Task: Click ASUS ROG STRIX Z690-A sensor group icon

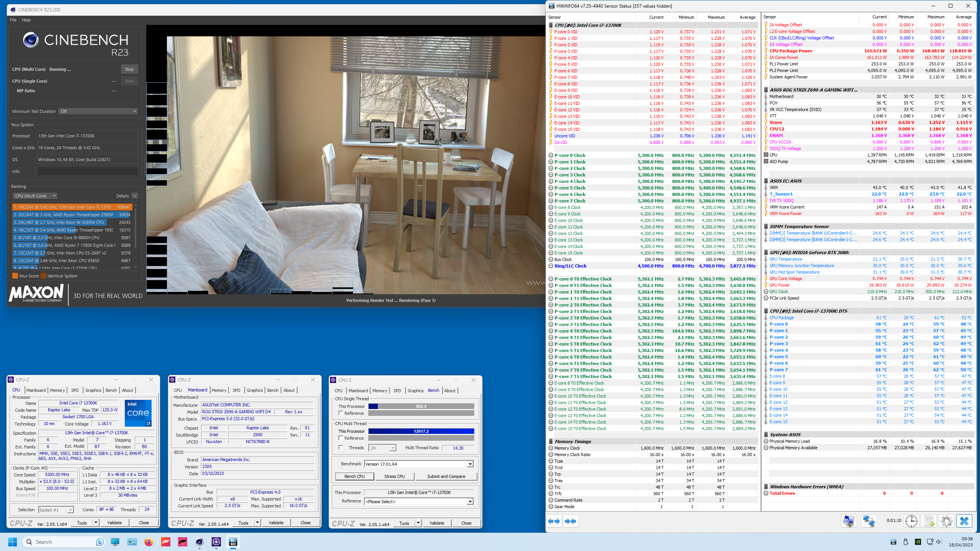Action: point(766,90)
